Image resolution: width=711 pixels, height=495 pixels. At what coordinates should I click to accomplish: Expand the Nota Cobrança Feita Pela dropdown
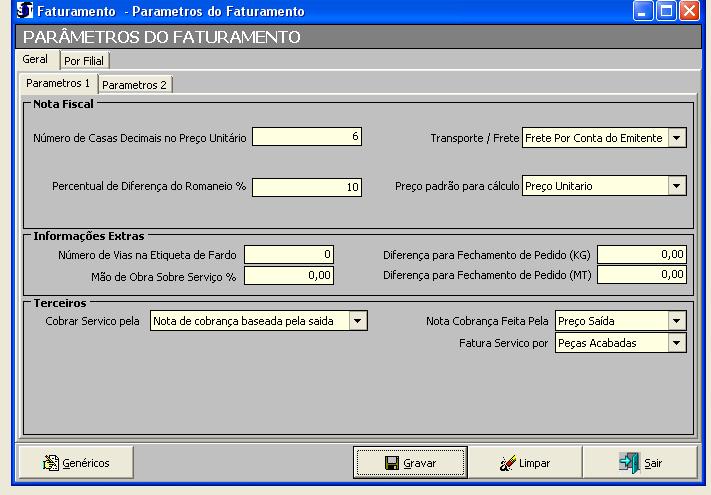(x=677, y=321)
